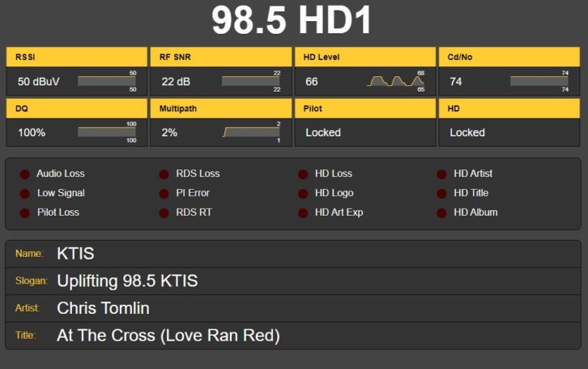The width and height of the screenshot is (588, 369).
Task: Click the HD Artist label
Action: (x=473, y=174)
